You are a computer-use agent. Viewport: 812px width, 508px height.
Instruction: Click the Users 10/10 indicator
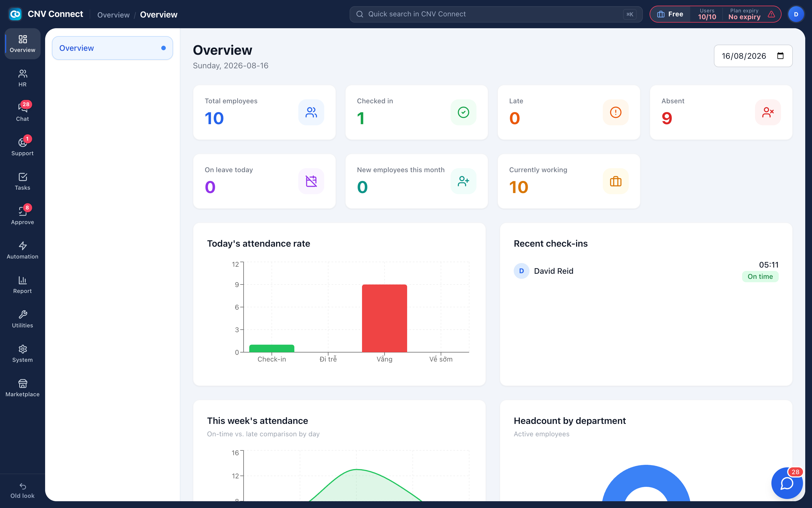point(707,14)
